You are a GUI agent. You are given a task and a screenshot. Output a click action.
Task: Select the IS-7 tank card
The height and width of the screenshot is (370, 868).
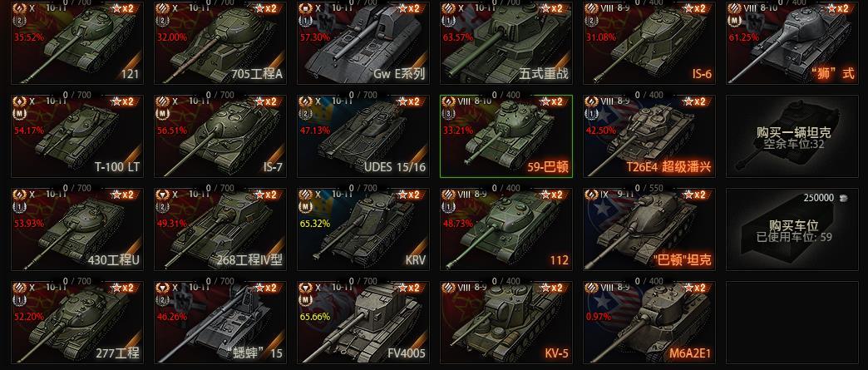click(219, 136)
